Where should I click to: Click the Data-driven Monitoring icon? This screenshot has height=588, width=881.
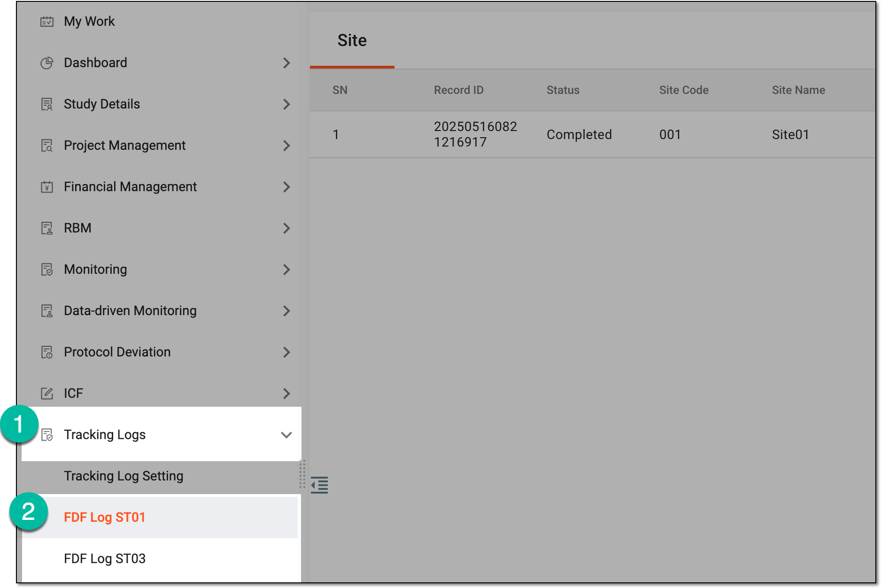(47, 311)
